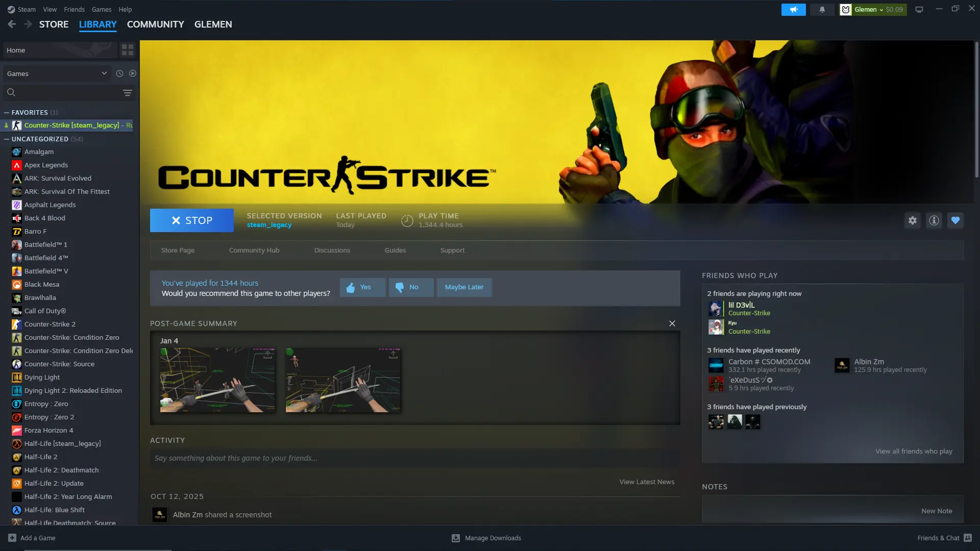980x551 pixels.
Task: Toggle ready-to-play games filter
Action: 133,73
